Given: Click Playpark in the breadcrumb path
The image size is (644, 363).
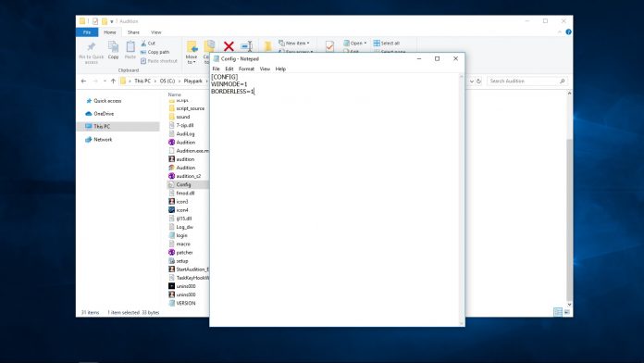Looking at the screenshot, I should [193, 81].
